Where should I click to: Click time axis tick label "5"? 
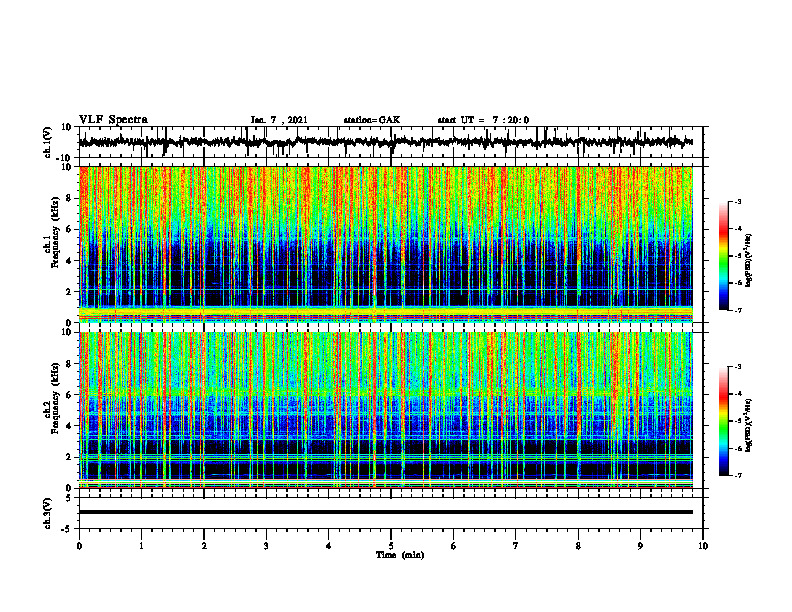pos(391,546)
